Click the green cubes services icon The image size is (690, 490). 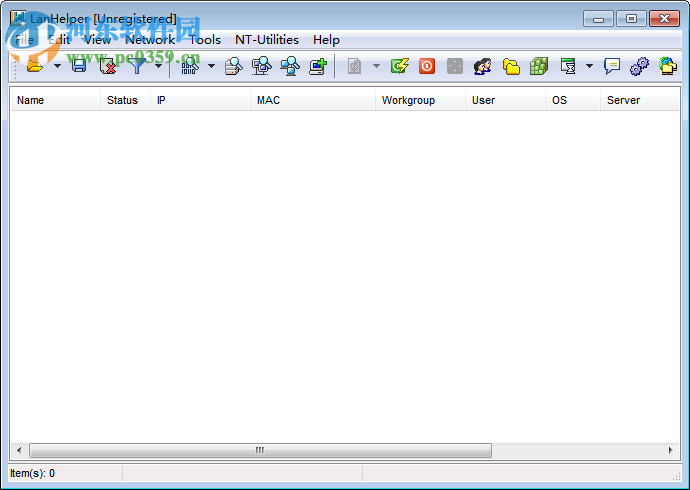(x=539, y=66)
